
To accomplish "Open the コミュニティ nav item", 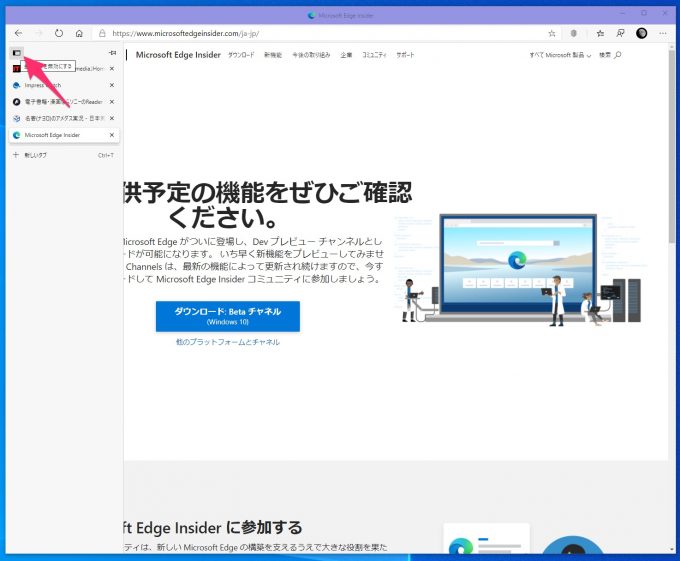I will click(374, 55).
